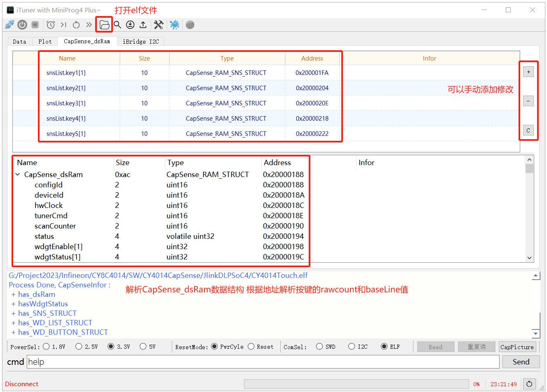Screen dimensions: 547x392
Task: Select 5V power option
Action: point(143,346)
